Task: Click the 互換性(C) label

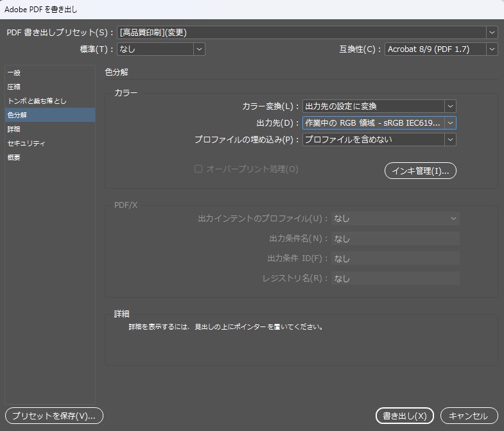Action: pos(360,49)
